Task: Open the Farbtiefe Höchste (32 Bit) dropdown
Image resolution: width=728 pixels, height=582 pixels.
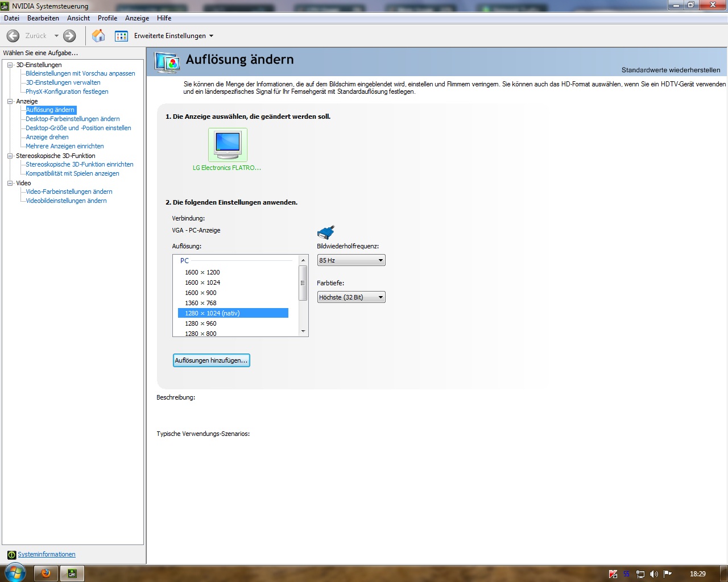Action: tap(351, 297)
